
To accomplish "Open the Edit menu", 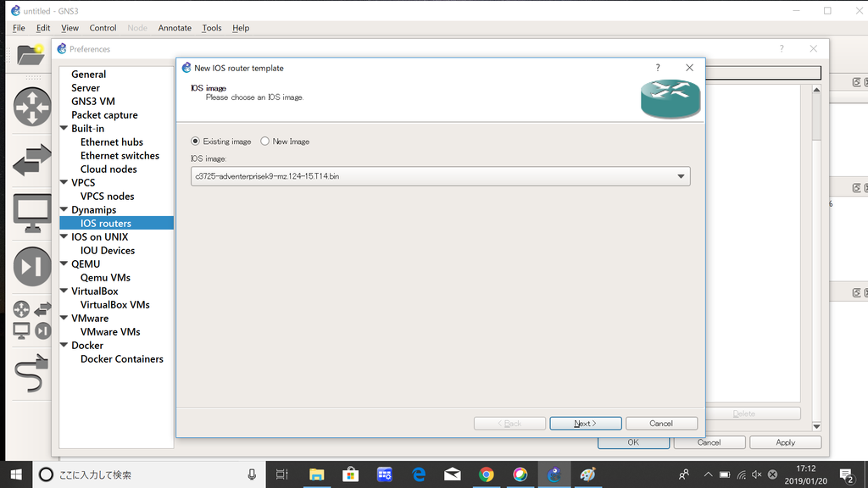I will pyautogui.click(x=43, y=28).
